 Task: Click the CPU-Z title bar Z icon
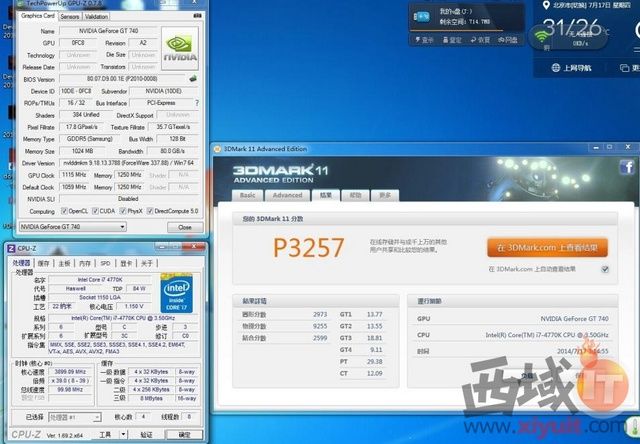pyautogui.click(x=11, y=248)
